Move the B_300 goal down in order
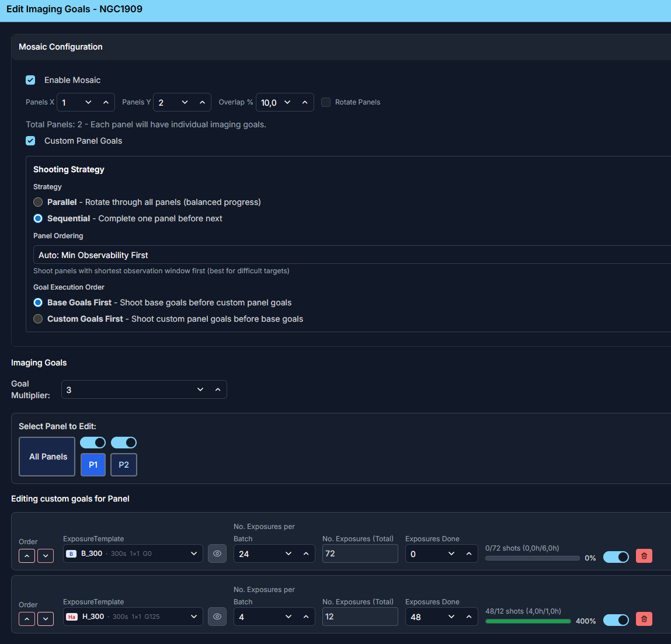Screen dimensions: 671x644 (x=46, y=556)
